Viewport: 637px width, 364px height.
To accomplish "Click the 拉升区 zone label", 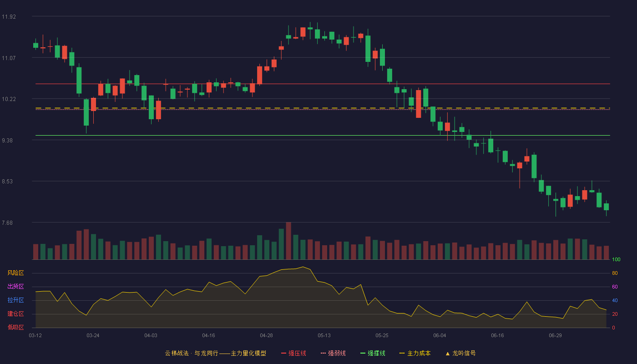I will pyautogui.click(x=15, y=300).
